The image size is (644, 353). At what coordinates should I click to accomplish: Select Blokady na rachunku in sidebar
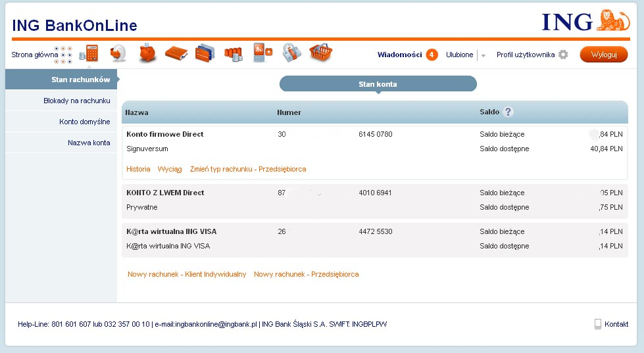(x=76, y=101)
